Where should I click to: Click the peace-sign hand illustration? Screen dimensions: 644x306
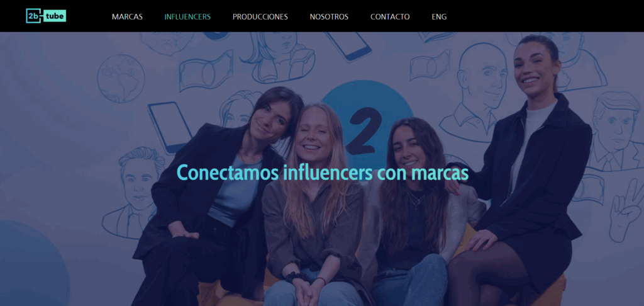tap(626, 215)
